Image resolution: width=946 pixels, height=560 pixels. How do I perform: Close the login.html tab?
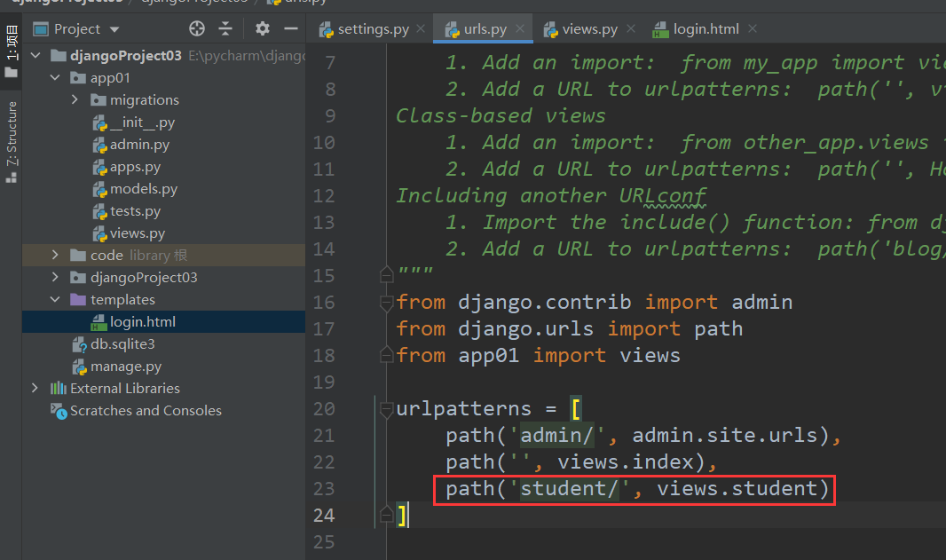tap(753, 28)
